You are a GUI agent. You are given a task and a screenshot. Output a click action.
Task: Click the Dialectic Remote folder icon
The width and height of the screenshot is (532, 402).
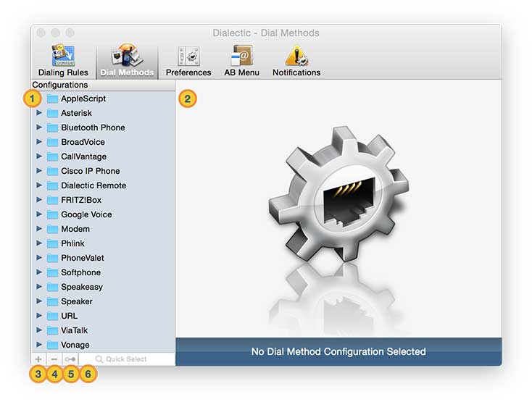52,185
